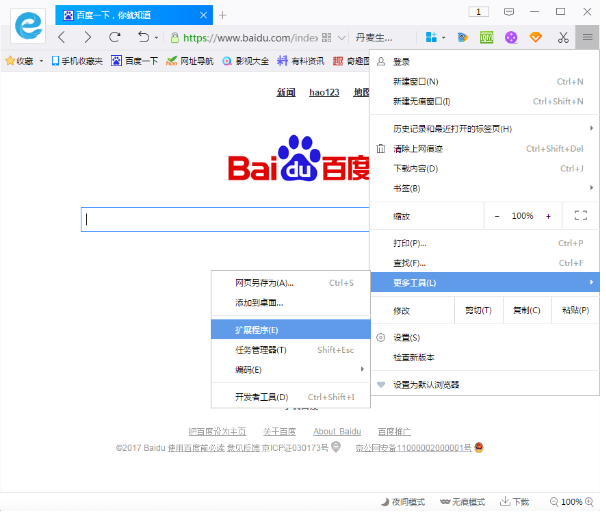Open the blue apps grid extension icon

431,37
